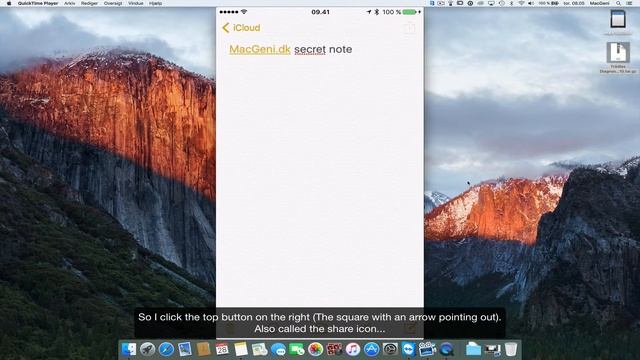The height and width of the screenshot is (360, 640).
Task: Open Safari from the Dock
Action: (x=166, y=349)
